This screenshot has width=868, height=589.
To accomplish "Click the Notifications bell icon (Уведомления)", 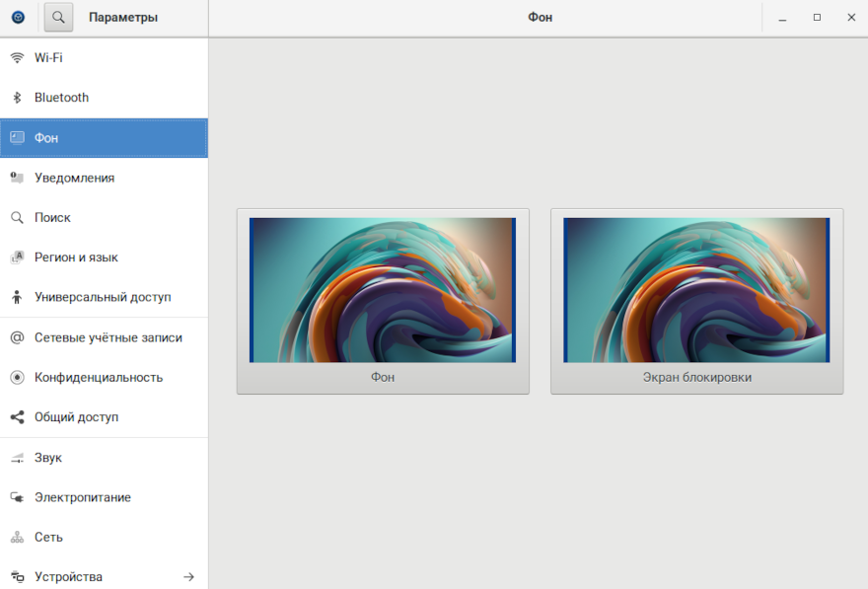I will click(x=17, y=178).
